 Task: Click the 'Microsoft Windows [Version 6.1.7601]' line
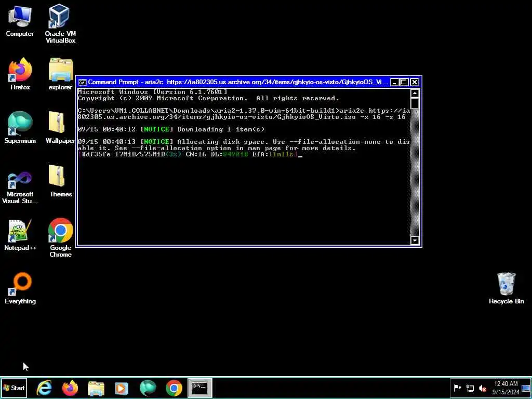click(152, 92)
